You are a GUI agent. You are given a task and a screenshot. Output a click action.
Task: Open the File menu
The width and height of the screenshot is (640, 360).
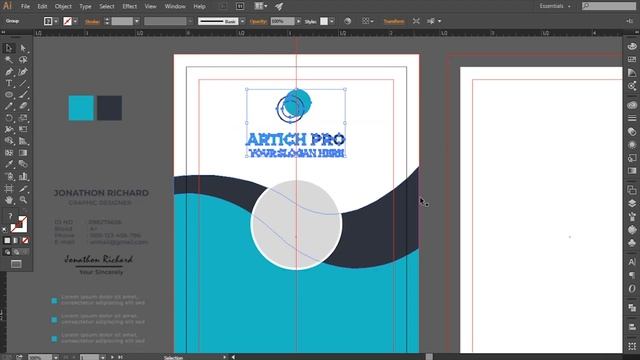[x=25, y=6]
